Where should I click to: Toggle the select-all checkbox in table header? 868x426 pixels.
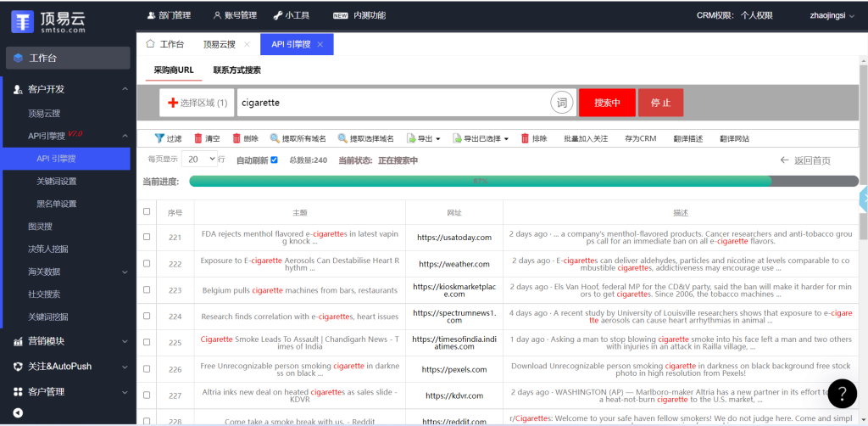[x=147, y=212]
